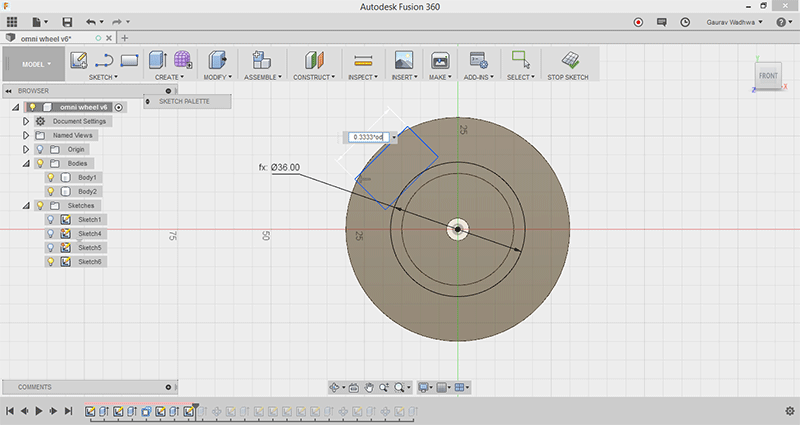800x425 pixels.
Task: Open the MODIFY menu
Action: 217,77
